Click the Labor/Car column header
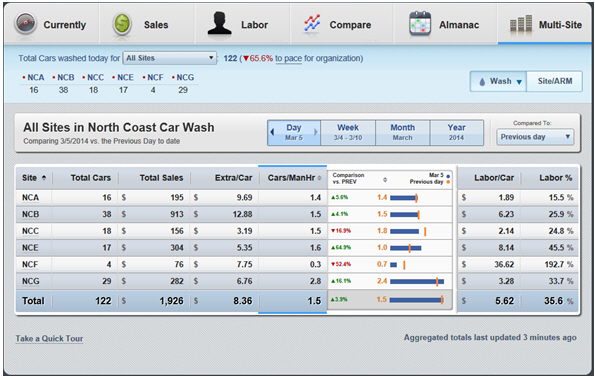The image size is (595, 378). (x=494, y=178)
